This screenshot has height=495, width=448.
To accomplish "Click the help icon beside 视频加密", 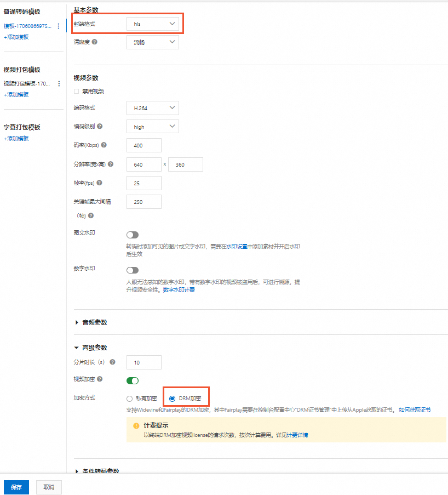I will click(x=99, y=378).
